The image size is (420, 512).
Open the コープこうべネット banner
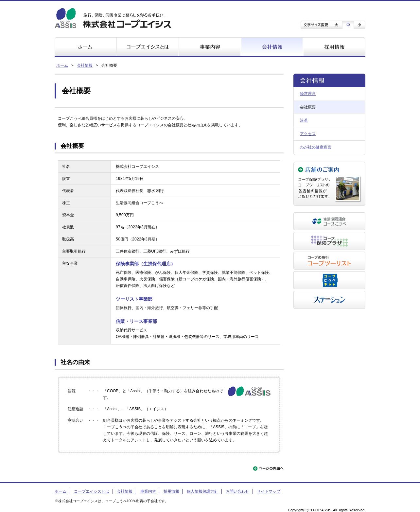pos(329,280)
